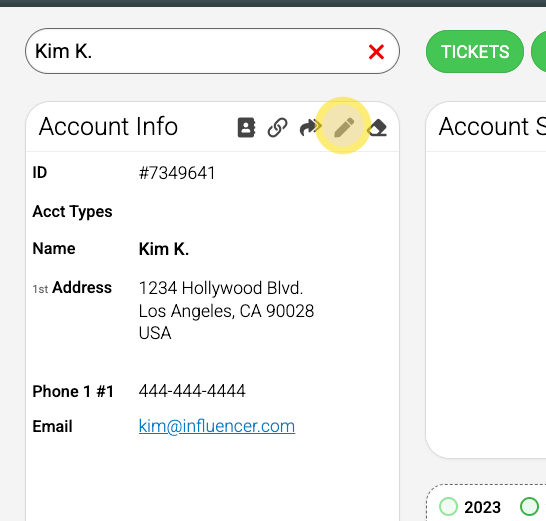Image resolution: width=546 pixels, height=521 pixels.
Task: Click the Los Angeles, CA 90028 line
Action: click(226, 311)
